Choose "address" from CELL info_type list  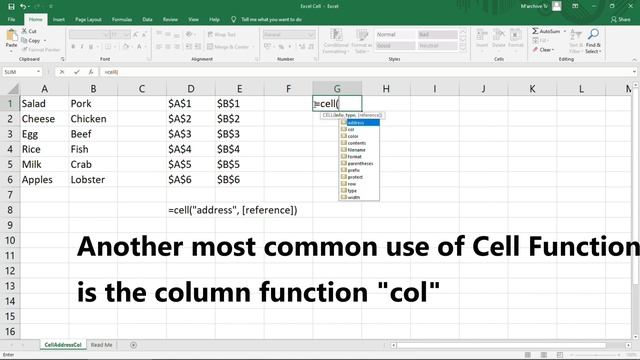coord(359,123)
